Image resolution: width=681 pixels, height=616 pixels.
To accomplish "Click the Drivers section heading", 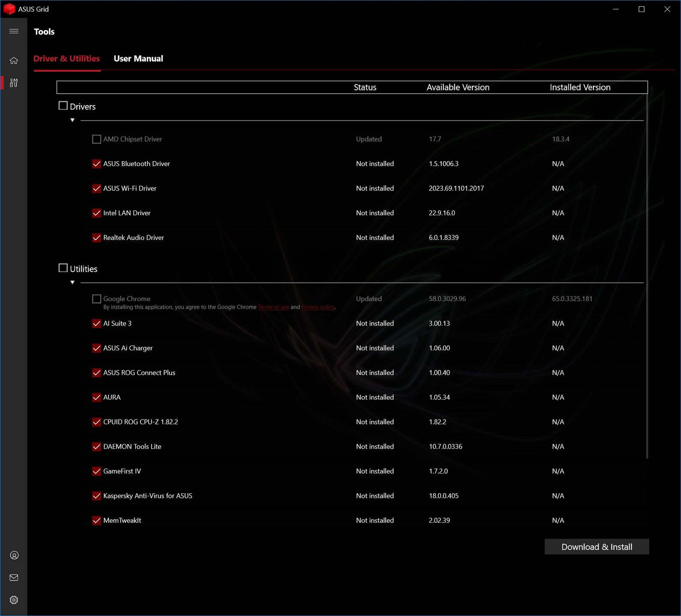I will click(x=83, y=107).
